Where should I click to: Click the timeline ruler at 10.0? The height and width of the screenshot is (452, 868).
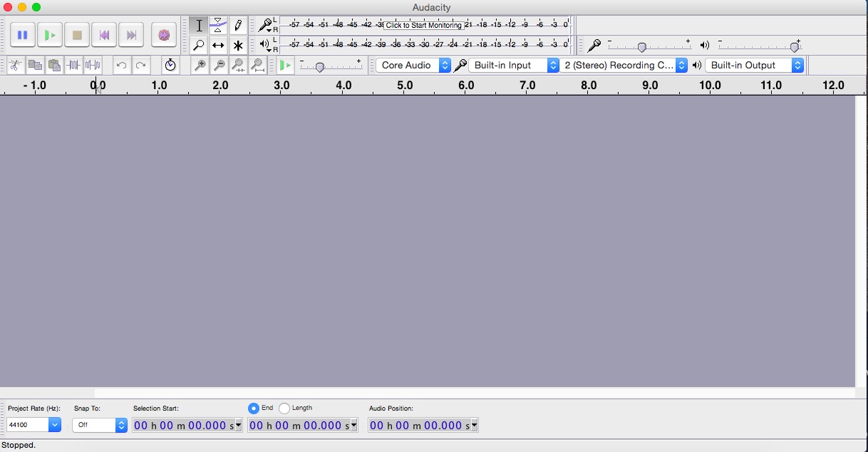tap(710, 86)
